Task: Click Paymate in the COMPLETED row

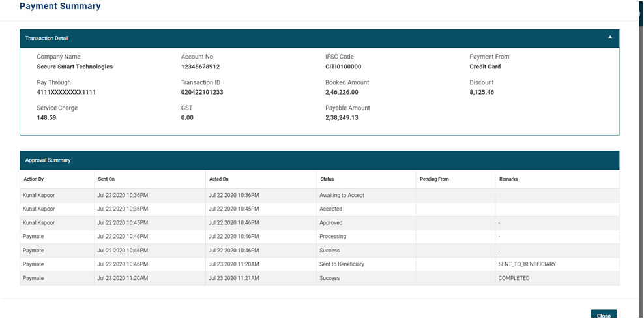Action: [33, 278]
